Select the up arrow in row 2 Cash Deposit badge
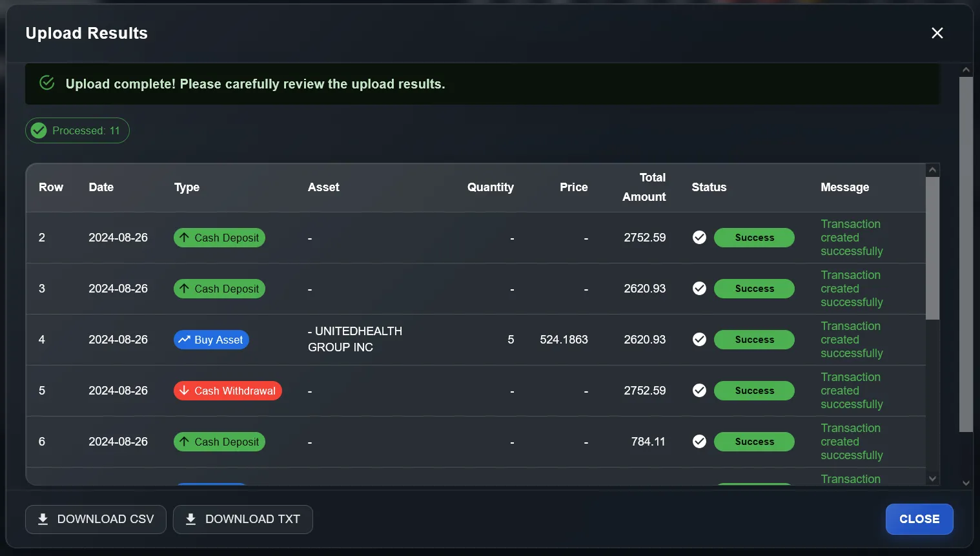The width and height of the screenshot is (980, 556). (185, 238)
